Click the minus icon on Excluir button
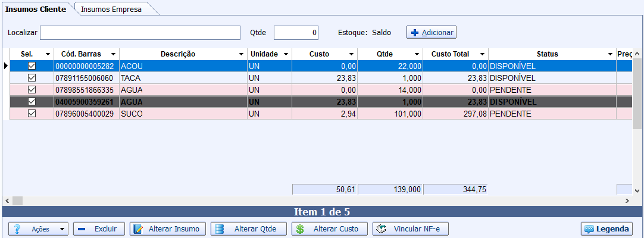 pos(82,229)
